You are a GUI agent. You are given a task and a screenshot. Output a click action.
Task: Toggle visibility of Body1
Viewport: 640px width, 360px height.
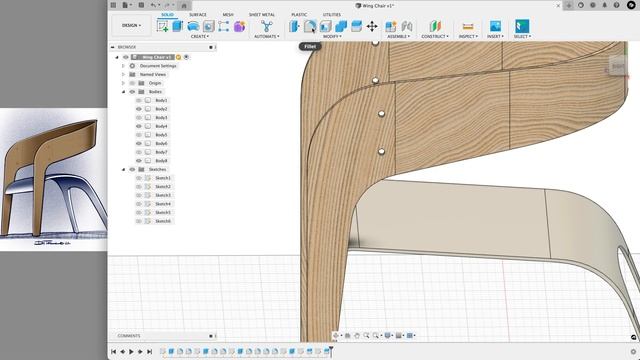pyautogui.click(x=139, y=100)
